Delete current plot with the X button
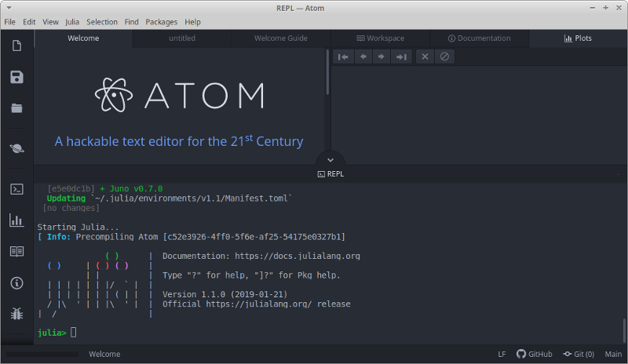This screenshot has height=364, width=628. tap(425, 56)
